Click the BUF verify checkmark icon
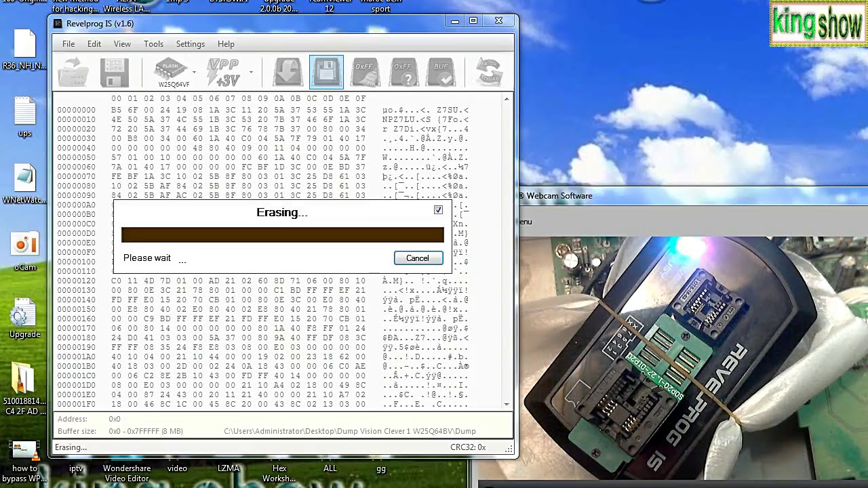 pos(441,72)
